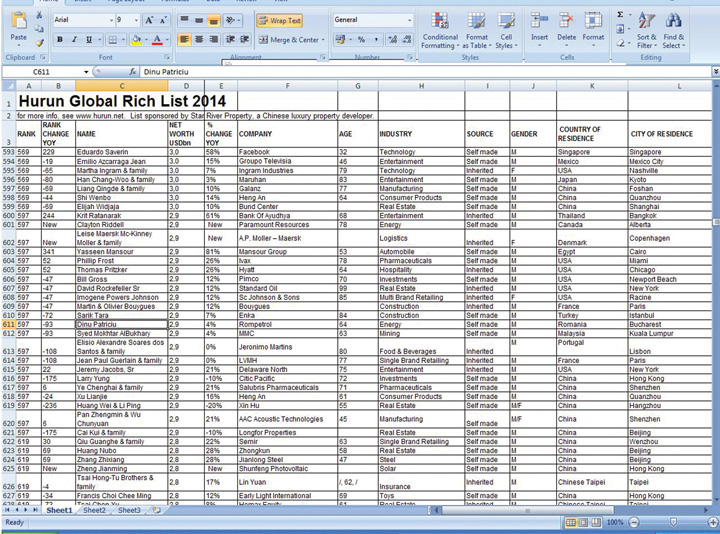Image resolution: width=720 pixels, height=534 pixels.
Task: Click the Insert Function fx icon
Action: click(133, 72)
